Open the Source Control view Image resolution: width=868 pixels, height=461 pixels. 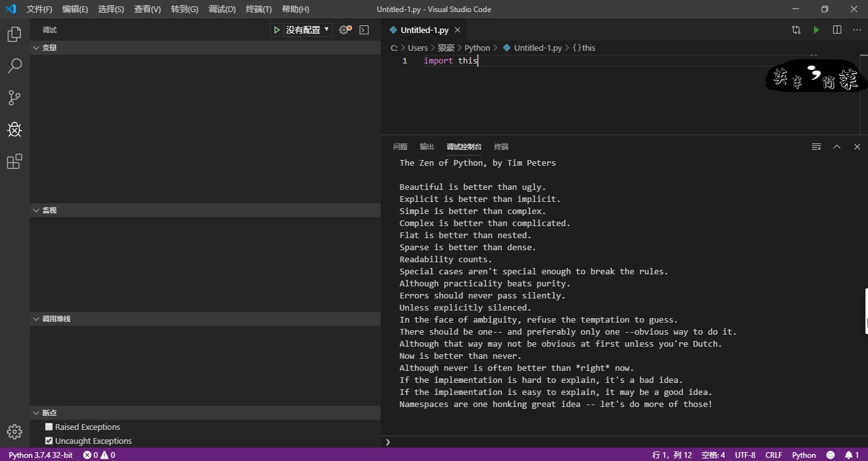14,98
